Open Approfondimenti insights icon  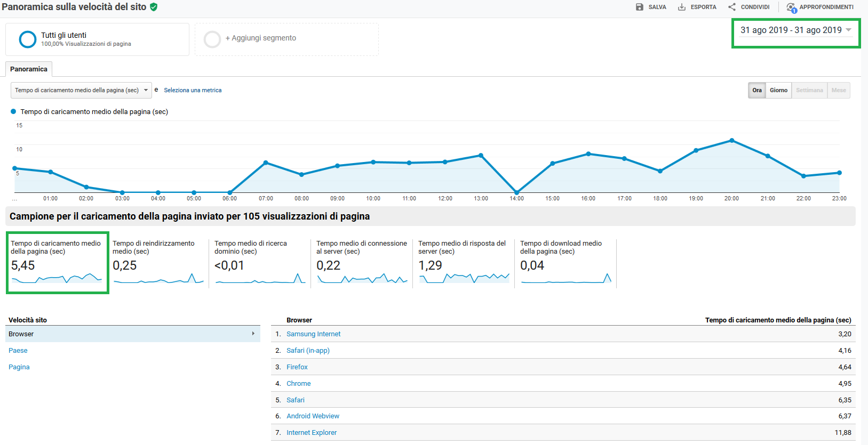click(x=792, y=7)
